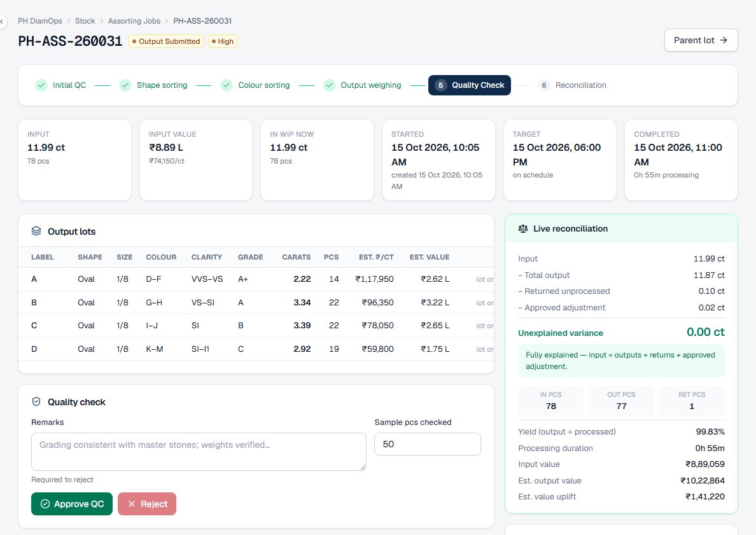This screenshot has height=535, width=756.
Task: Click the Output weighing check icon
Action: point(329,85)
